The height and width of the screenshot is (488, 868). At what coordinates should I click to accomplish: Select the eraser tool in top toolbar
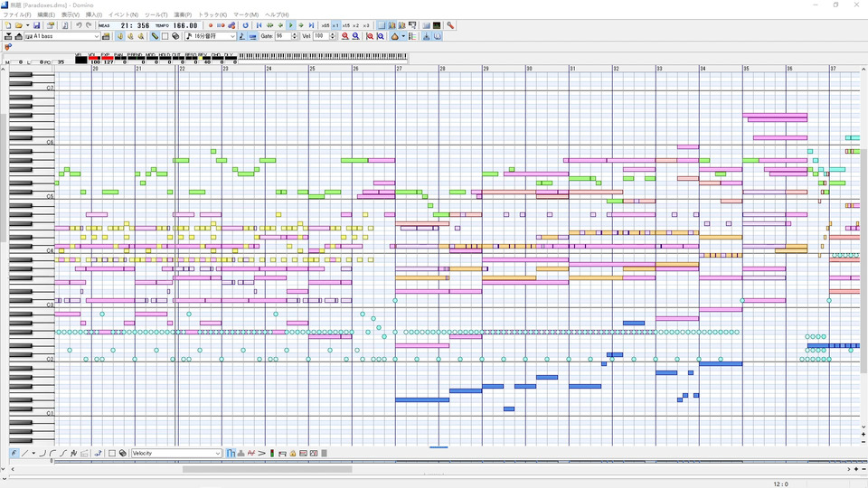click(175, 36)
